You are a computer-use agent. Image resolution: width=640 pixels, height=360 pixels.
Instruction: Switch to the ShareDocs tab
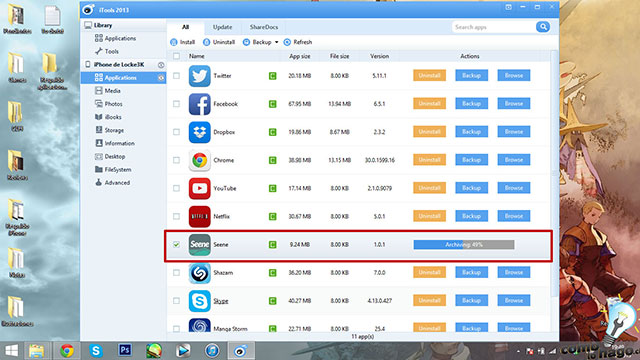[x=264, y=27]
